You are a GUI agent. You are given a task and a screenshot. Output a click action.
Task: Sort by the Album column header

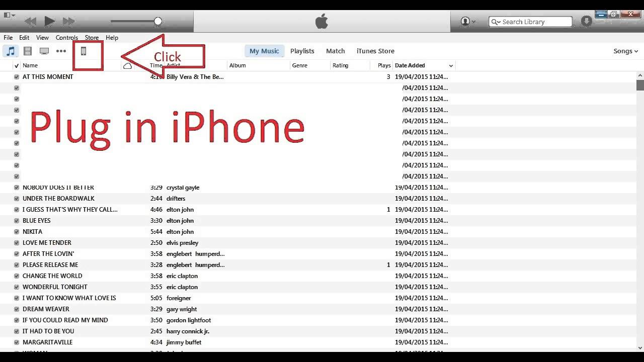pyautogui.click(x=237, y=65)
